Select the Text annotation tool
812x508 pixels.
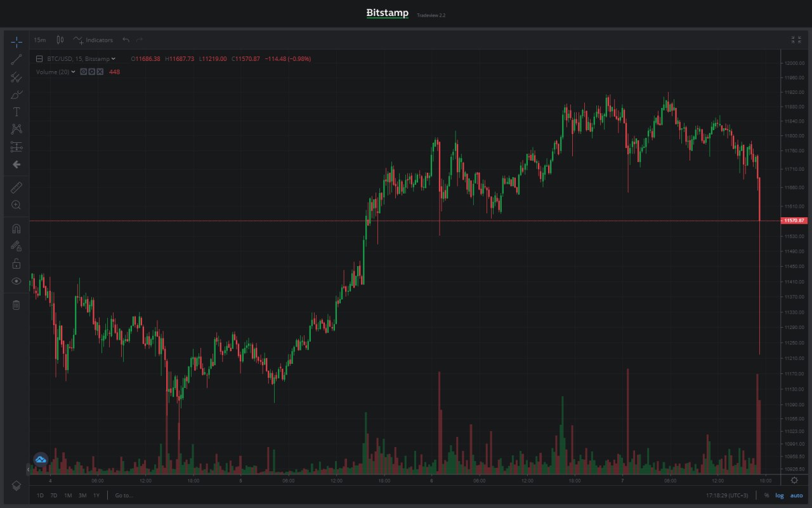16,112
